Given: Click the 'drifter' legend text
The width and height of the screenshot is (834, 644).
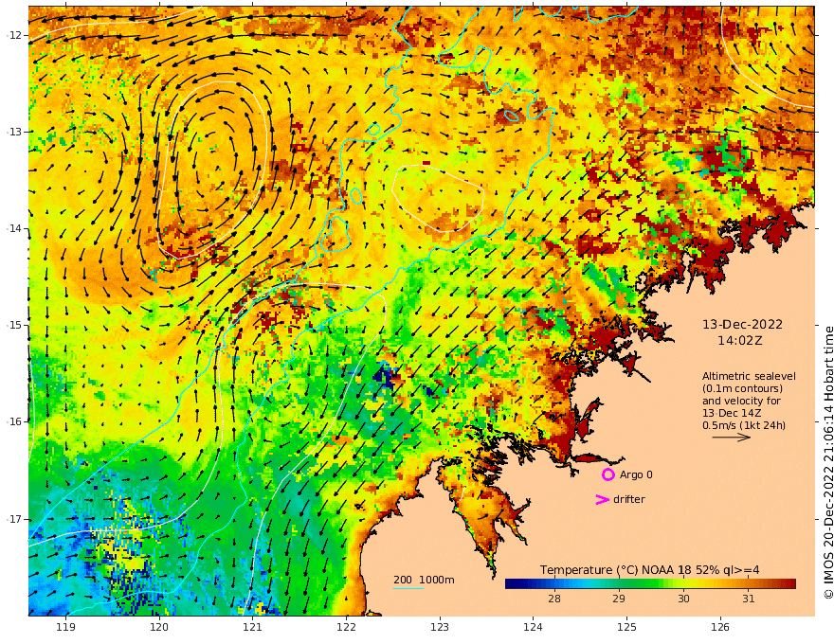Looking at the screenshot, I should tap(628, 499).
